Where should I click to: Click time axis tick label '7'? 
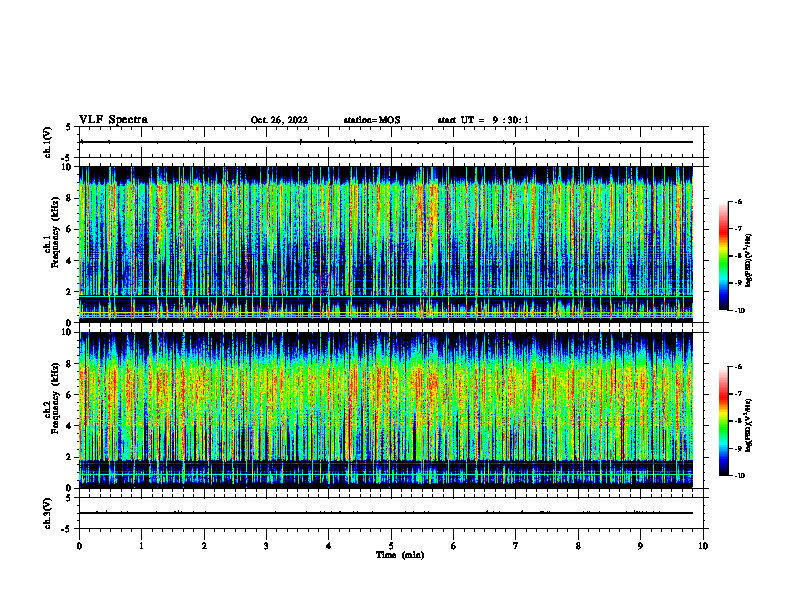pos(516,546)
